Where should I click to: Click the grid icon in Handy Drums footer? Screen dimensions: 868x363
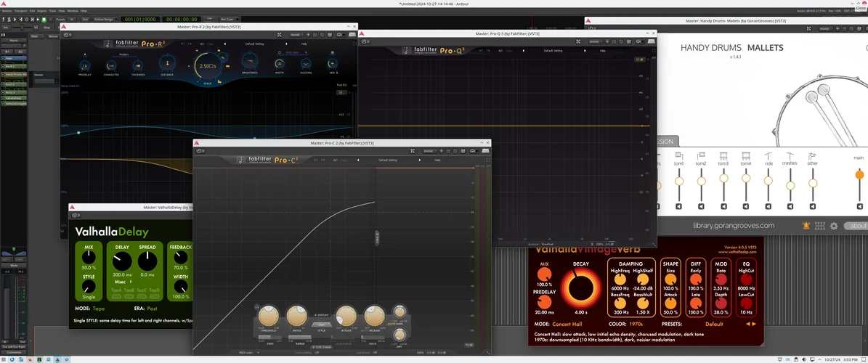[820, 226]
